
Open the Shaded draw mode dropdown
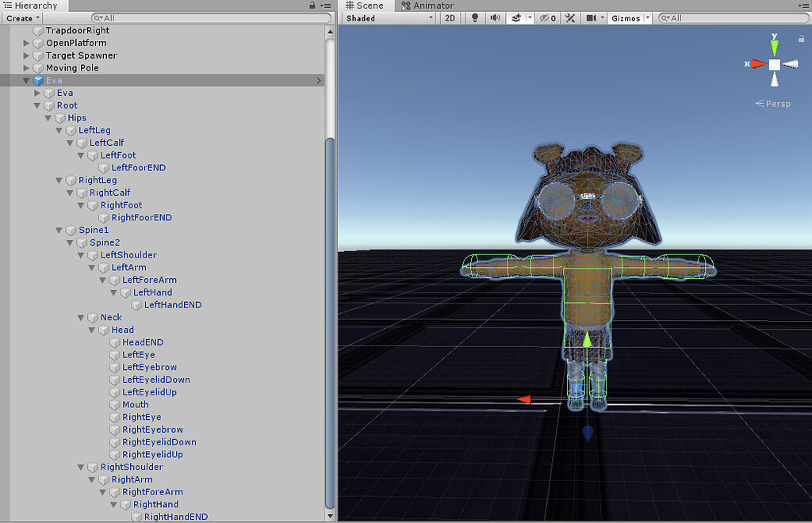tap(387, 17)
